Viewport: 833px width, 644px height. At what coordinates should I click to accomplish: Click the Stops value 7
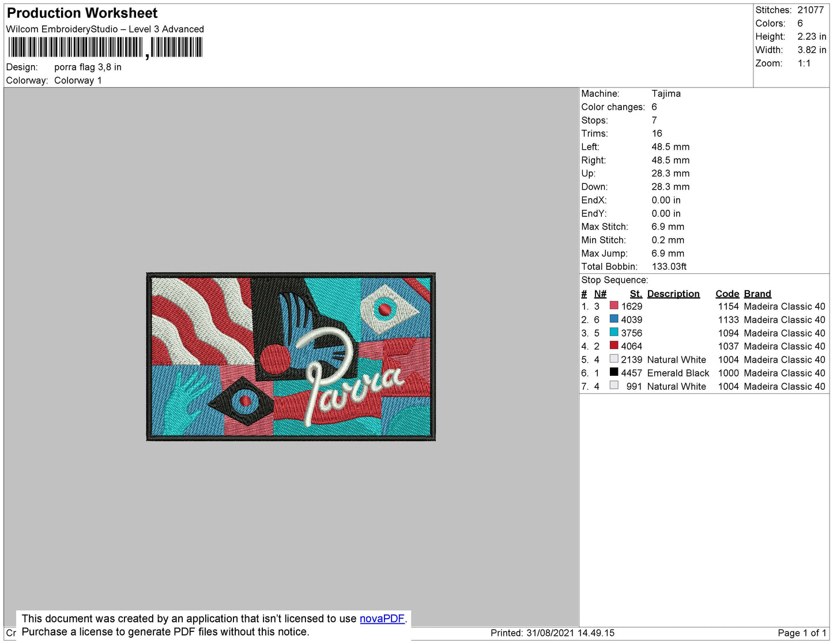pos(654,120)
